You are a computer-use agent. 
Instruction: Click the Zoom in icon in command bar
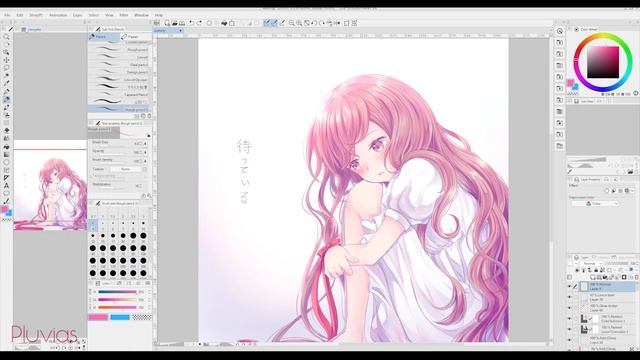click(x=299, y=23)
